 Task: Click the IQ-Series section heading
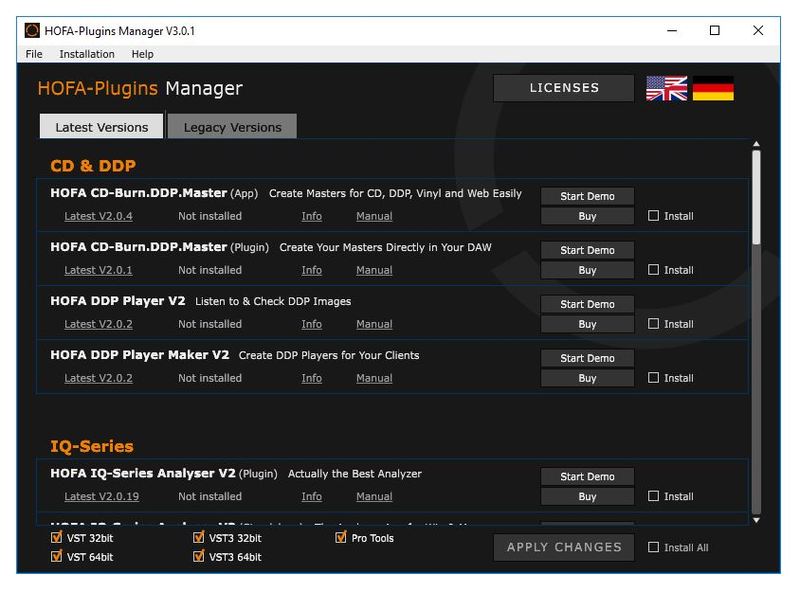tap(92, 447)
